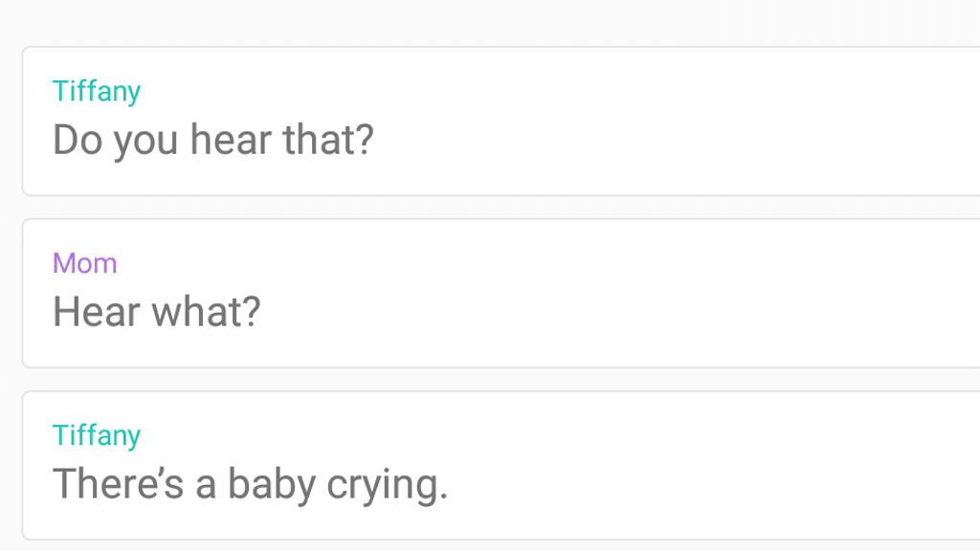This screenshot has height=551, width=980.
Task: Click the word "Do" in Tiffany's first message
Action: [x=77, y=140]
